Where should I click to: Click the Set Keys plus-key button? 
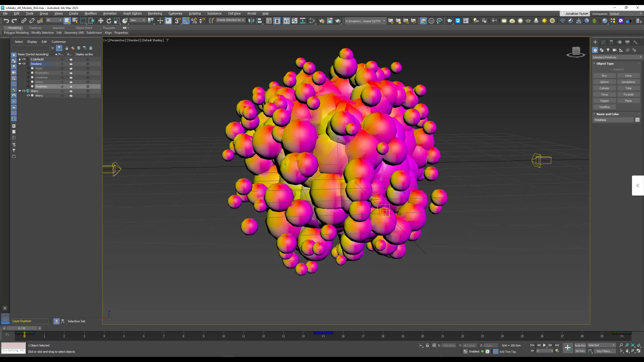point(568,348)
